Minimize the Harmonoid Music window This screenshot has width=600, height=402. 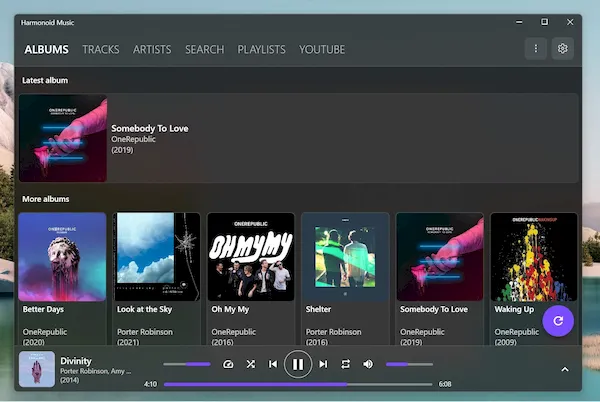coord(519,22)
